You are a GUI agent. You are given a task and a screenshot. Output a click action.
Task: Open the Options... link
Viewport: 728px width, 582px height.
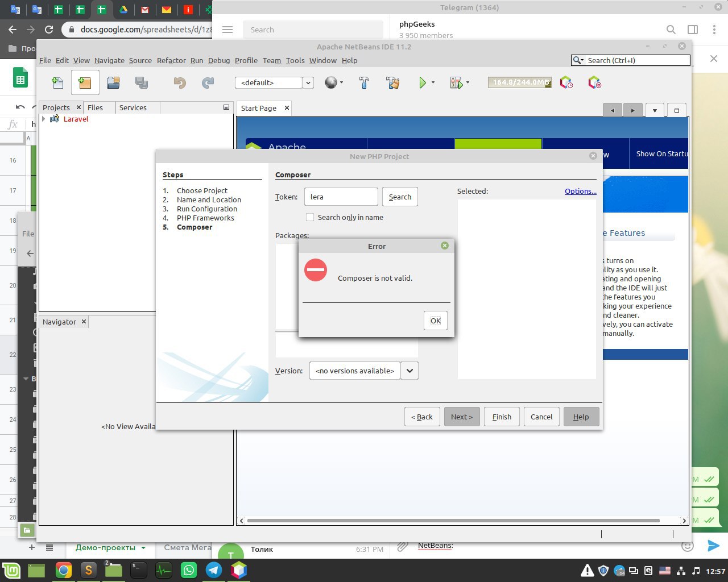coord(581,191)
